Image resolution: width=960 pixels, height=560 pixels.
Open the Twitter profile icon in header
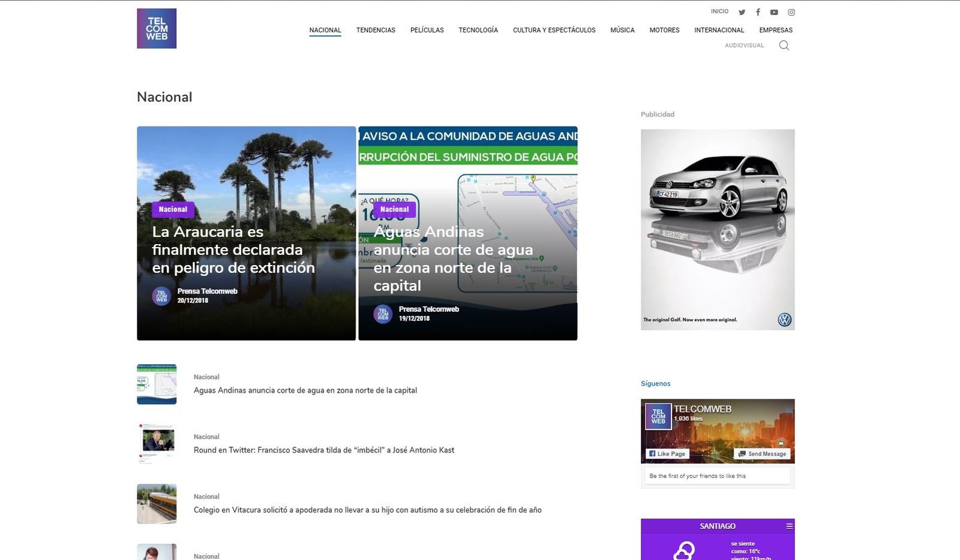pos(742,12)
